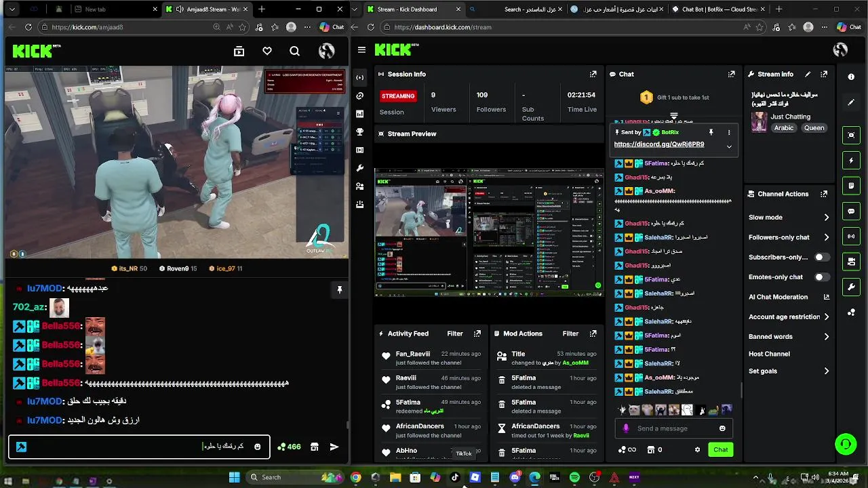868x488 pixels.
Task: Expand the pinned message chevron
Action: (729, 146)
